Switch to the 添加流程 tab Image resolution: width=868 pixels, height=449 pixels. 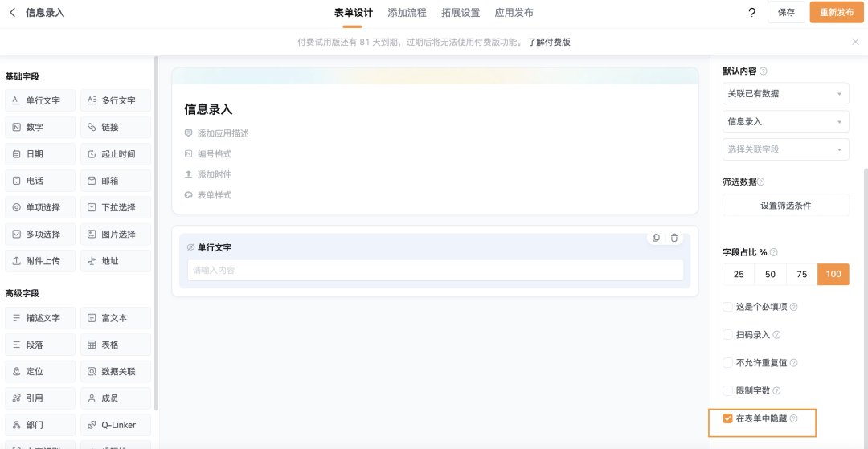(407, 13)
